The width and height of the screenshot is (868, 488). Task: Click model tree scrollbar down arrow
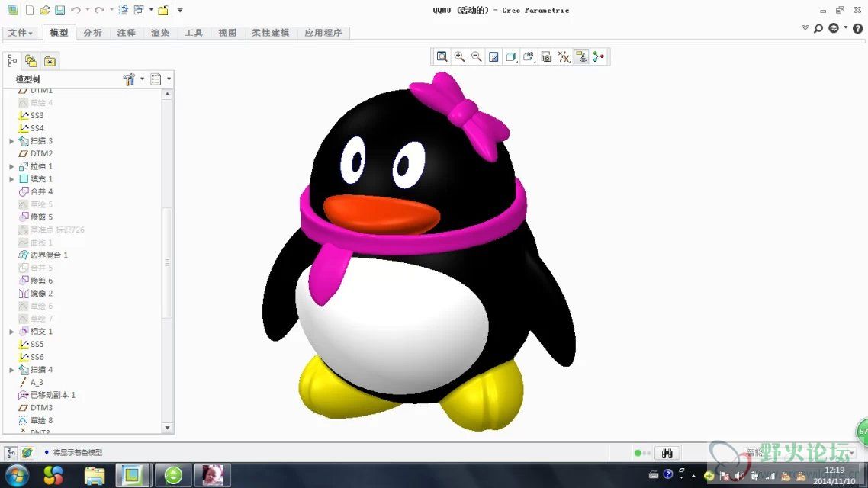[x=167, y=428]
